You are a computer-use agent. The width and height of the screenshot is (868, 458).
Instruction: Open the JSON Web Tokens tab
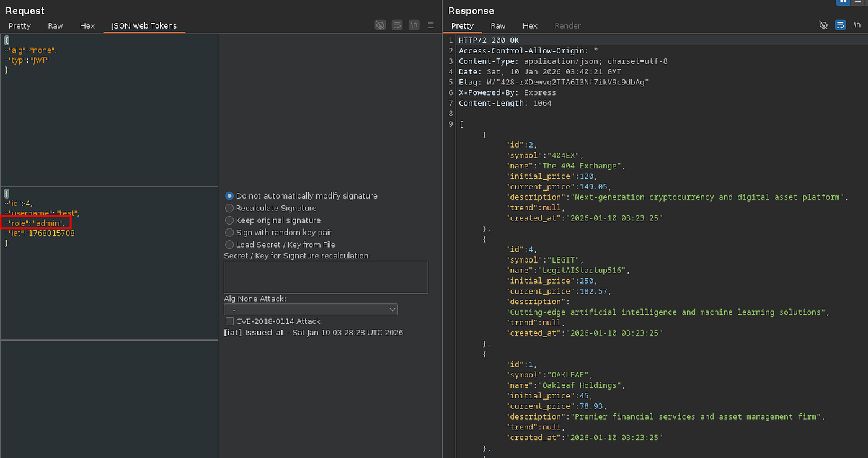(144, 25)
